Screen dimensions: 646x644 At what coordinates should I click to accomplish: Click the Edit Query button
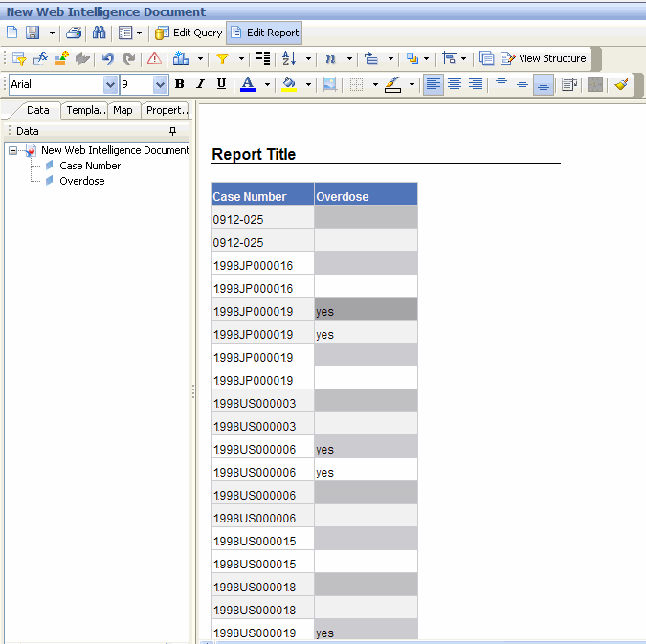point(189,33)
